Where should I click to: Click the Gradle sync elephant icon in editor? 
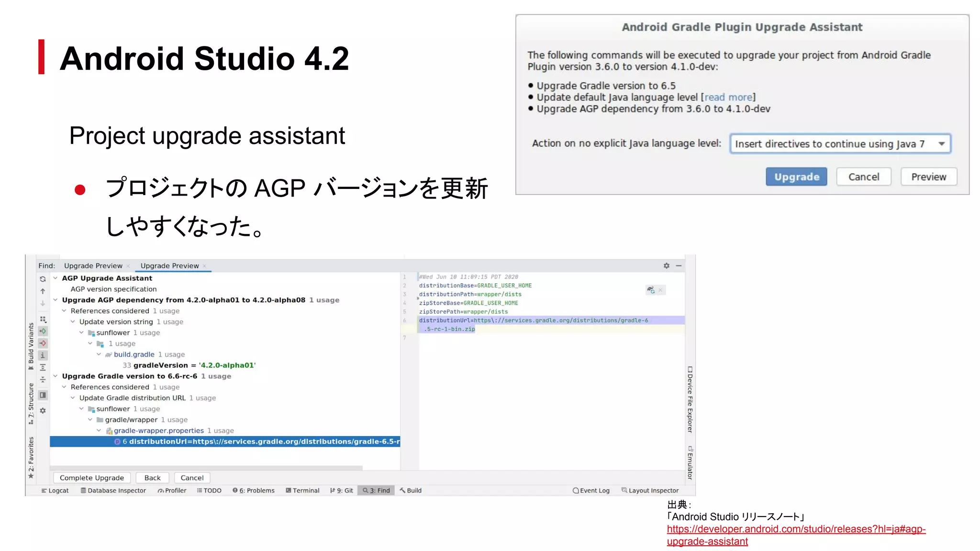[x=651, y=290]
